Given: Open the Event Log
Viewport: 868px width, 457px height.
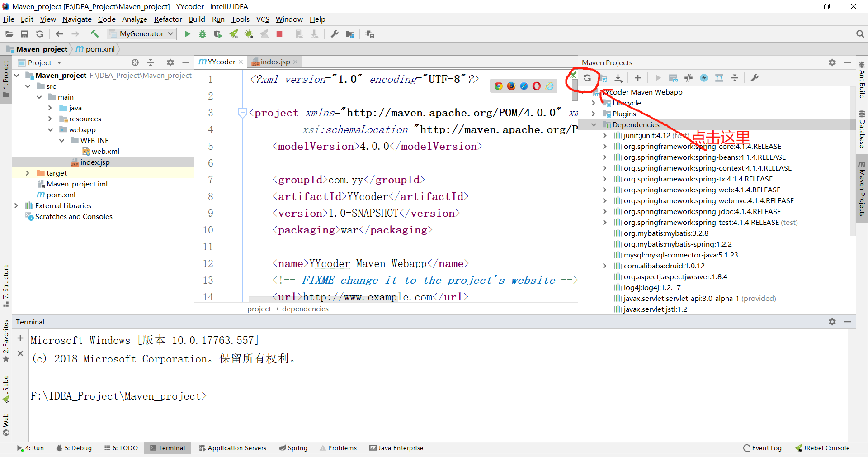Looking at the screenshot, I should 762,448.
